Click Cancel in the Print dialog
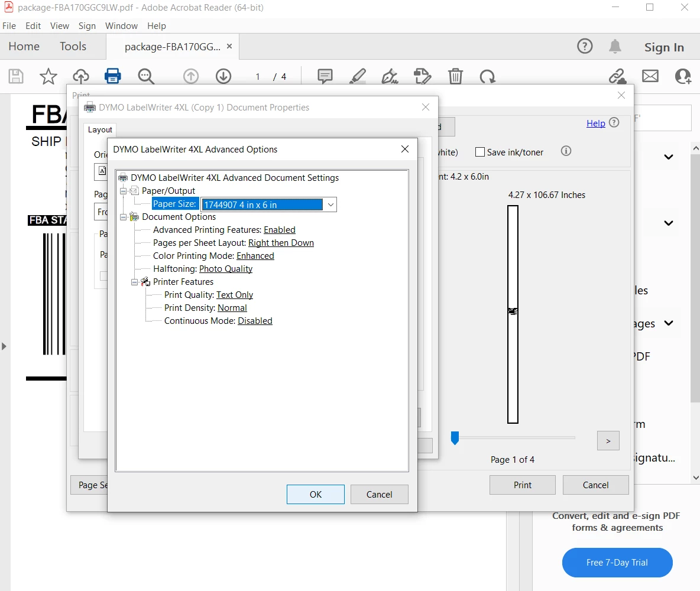Image resolution: width=700 pixels, height=591 pixels. click(x=595, y=485)
